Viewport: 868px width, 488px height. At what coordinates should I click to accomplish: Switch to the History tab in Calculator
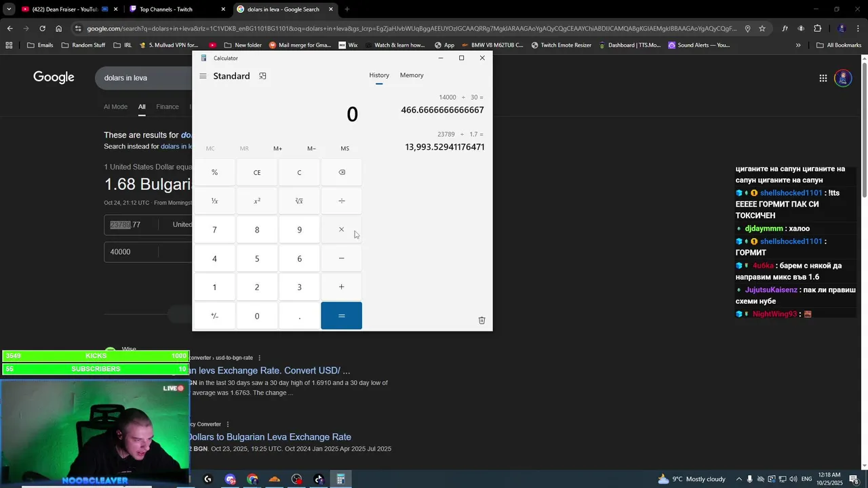[379, 75]
